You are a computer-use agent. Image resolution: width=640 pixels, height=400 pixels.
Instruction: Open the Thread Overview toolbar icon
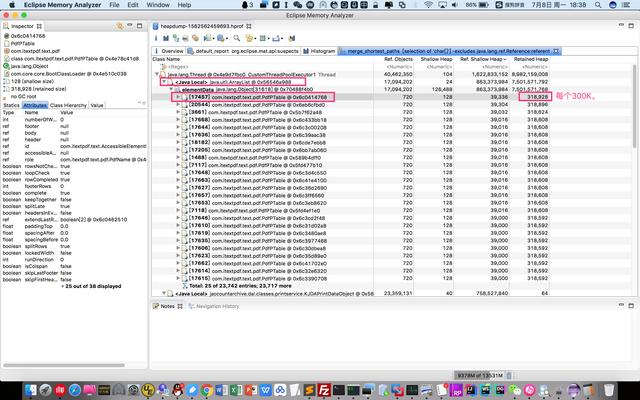pyautogui.click(x=195, y=38)
